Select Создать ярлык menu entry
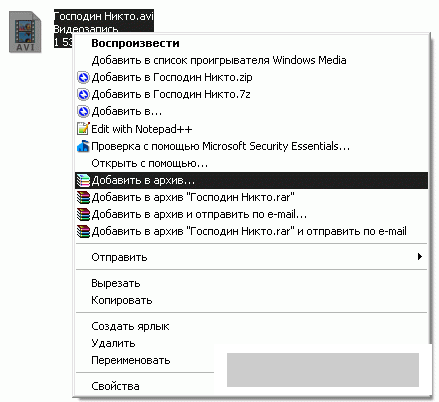Screen dimensions: 439x402 coord(130,326)
